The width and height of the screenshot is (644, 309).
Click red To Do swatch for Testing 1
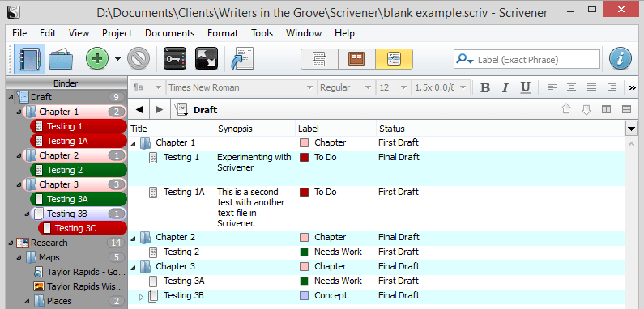click(305, 157)
